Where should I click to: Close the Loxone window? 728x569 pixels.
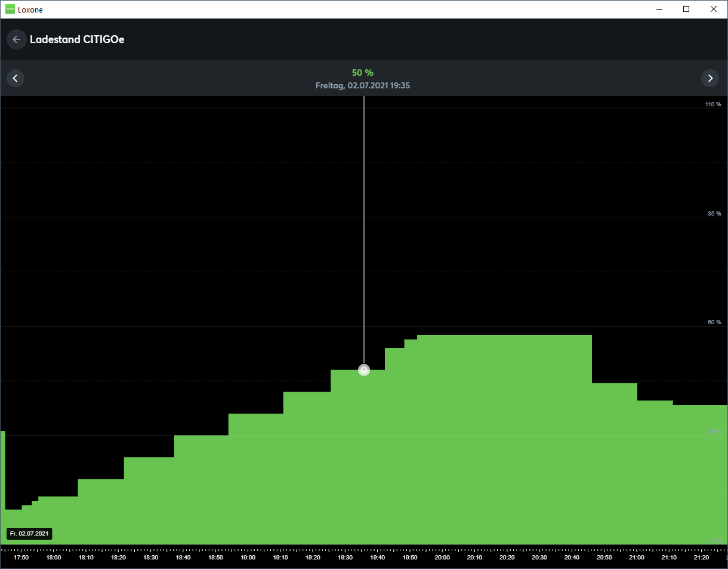(x=714, y=10)
